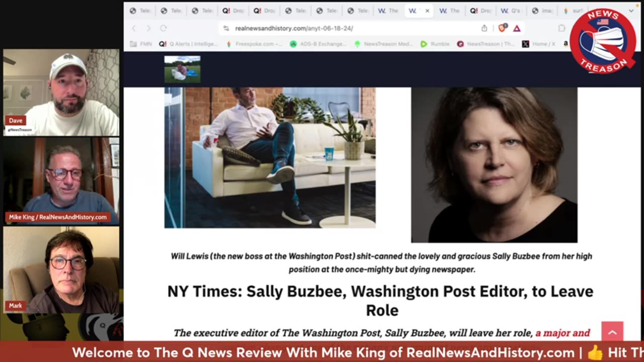
Task: Open the FMN bookmarks folder
Action: point(141,44)
